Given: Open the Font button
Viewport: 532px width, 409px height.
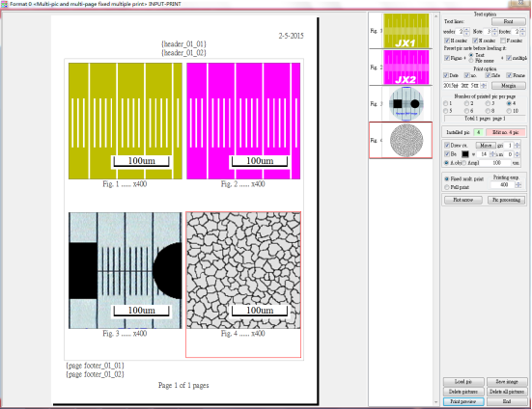Looking at the screenshot, I should click(508, 21).
